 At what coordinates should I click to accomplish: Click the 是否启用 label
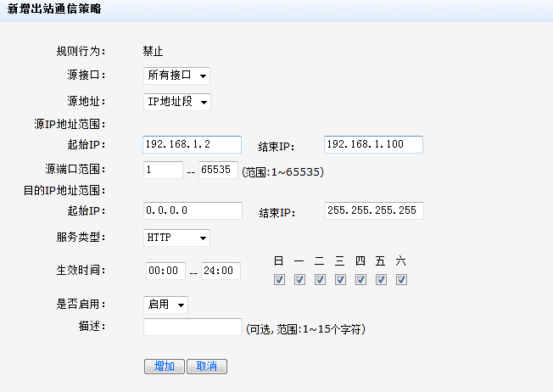[x=81, y=304]
